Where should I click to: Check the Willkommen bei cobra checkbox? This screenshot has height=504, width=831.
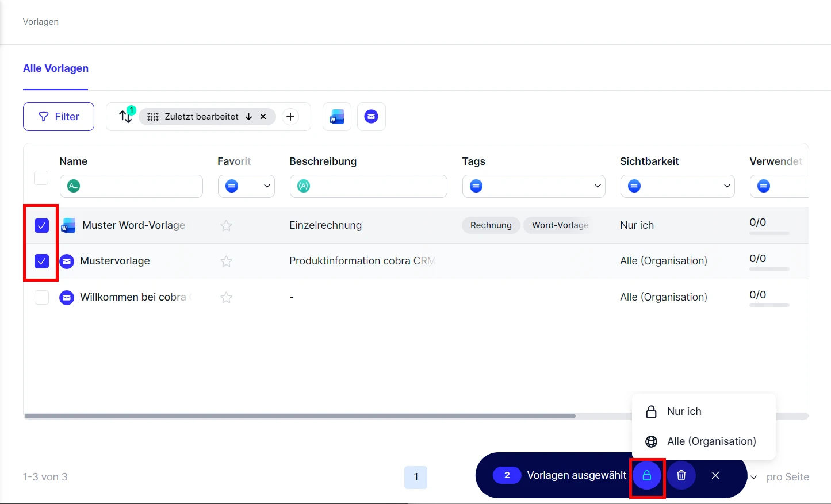point(41,298)
